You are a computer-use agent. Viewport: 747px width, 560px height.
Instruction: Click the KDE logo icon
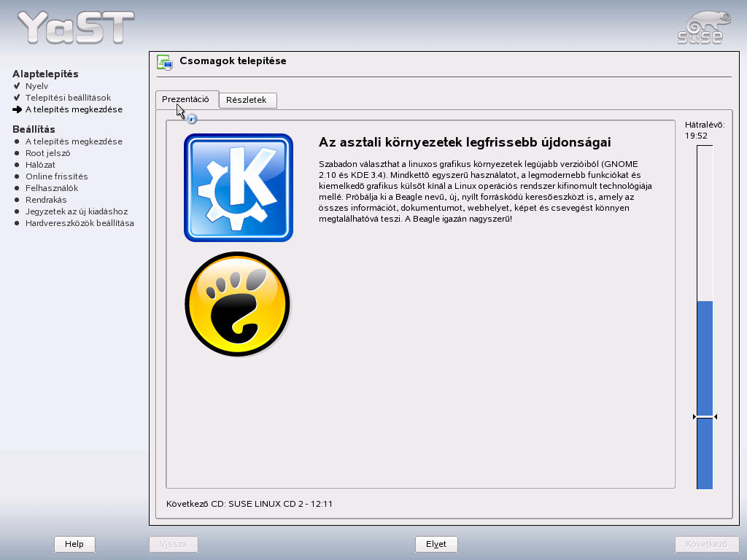point(239,187)
